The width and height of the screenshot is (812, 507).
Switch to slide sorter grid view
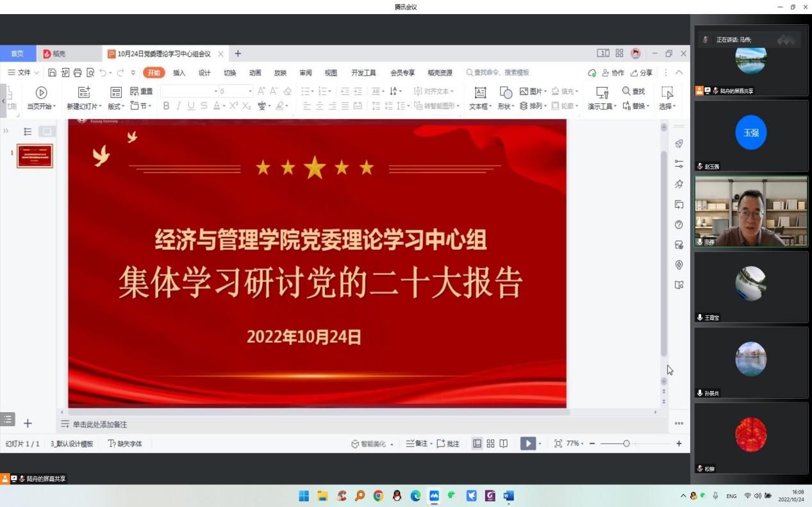point(490,444)
